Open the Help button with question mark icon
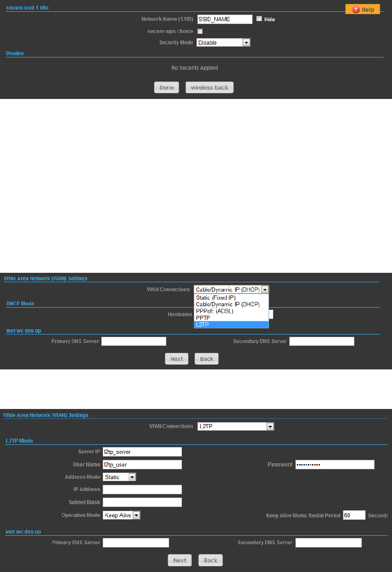This screenshot has width=392, height=572. (363, 9)
